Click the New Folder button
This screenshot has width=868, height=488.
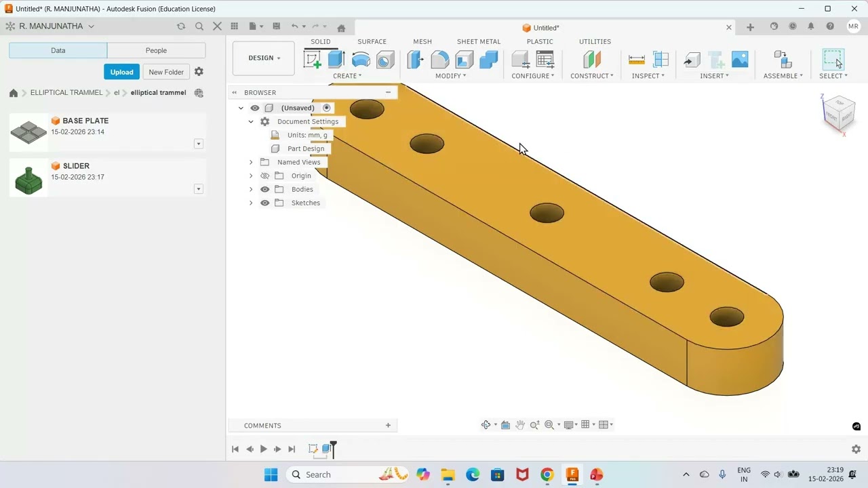coord(166,72)
